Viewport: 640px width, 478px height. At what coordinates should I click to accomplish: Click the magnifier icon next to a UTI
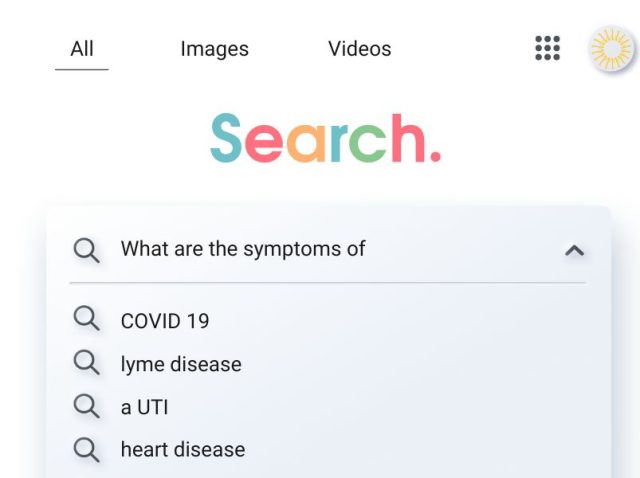[x=87, y=406]
